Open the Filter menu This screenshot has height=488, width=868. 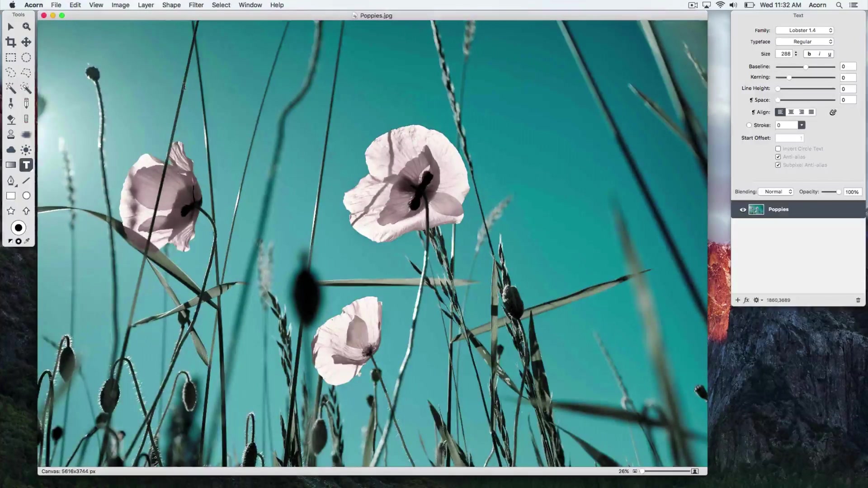pos(196,5)
